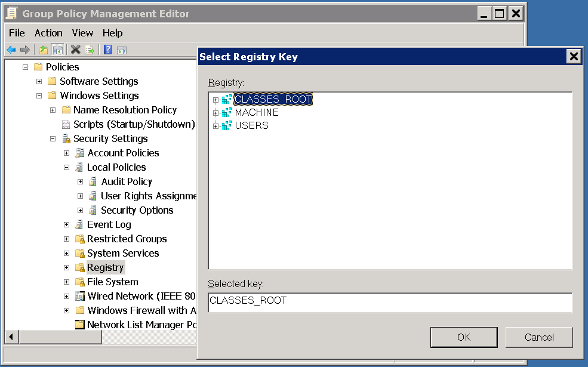This screenshot has height=367, width=588.
Task: Click the blue Help toolbar icon
Action: coord(108,50)
